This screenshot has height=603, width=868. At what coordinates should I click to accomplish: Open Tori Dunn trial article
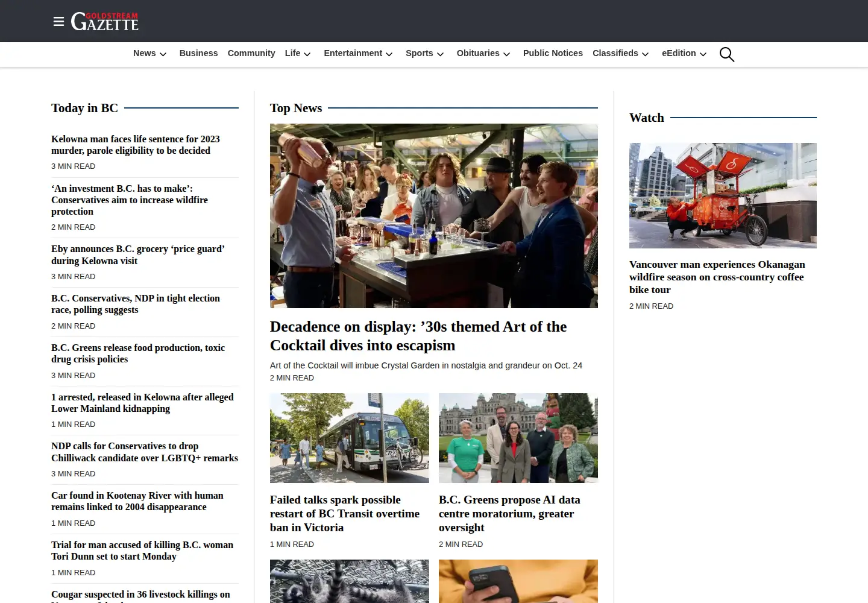[x=142, y=551]
